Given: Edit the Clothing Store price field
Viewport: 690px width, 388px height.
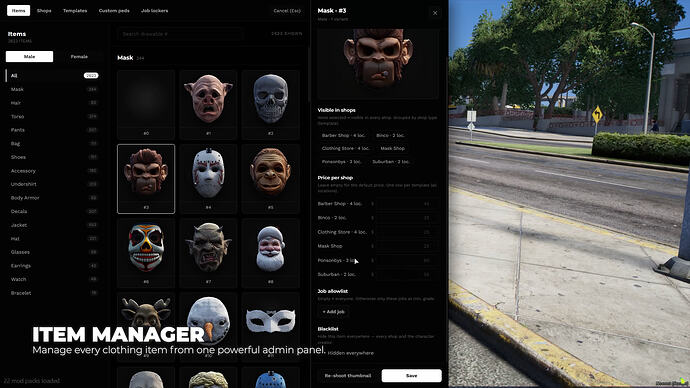Looking at the screenshot, I should pyautogui.click(x=407, y=232).
